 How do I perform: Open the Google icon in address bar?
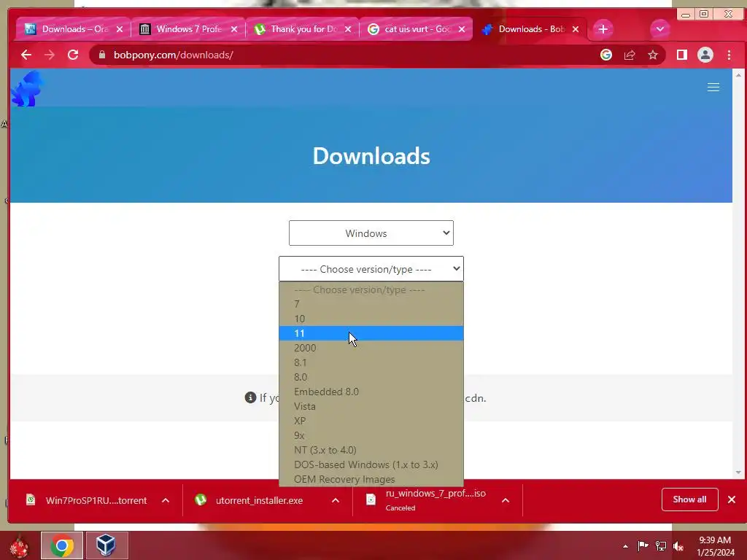click(x=606, y=55)
